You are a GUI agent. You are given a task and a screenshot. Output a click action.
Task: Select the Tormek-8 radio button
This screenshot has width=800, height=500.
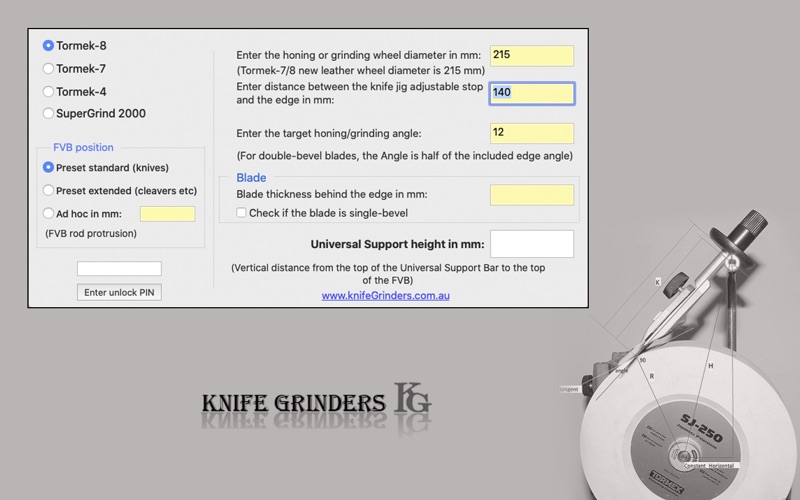click(x=48, y=45)
